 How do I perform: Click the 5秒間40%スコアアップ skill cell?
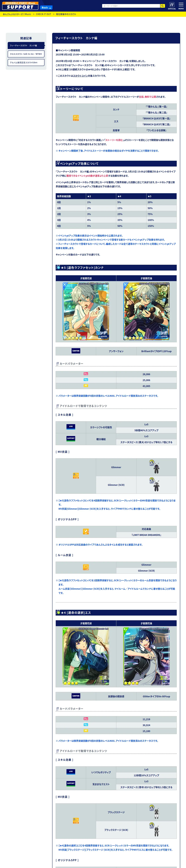[146, 430]
